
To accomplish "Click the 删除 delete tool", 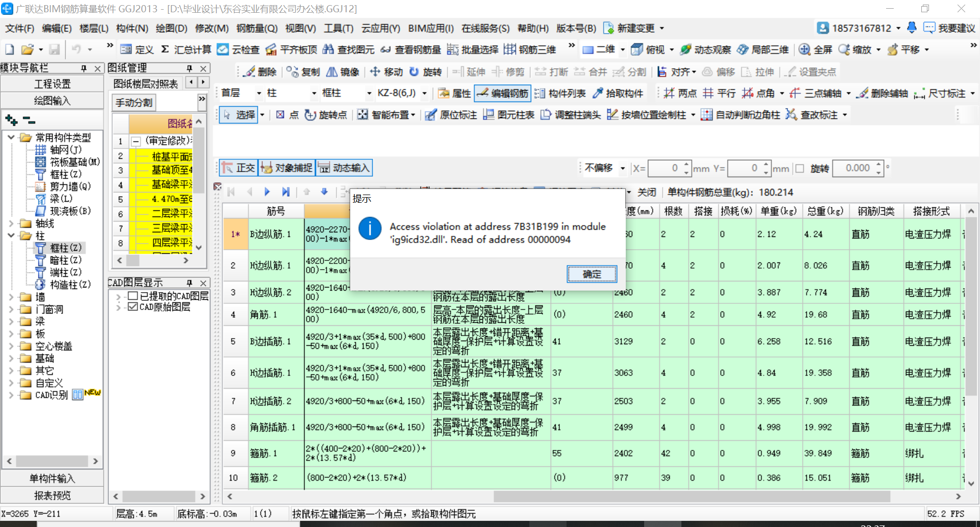I will pyautogui.click(x=260, y=72).
